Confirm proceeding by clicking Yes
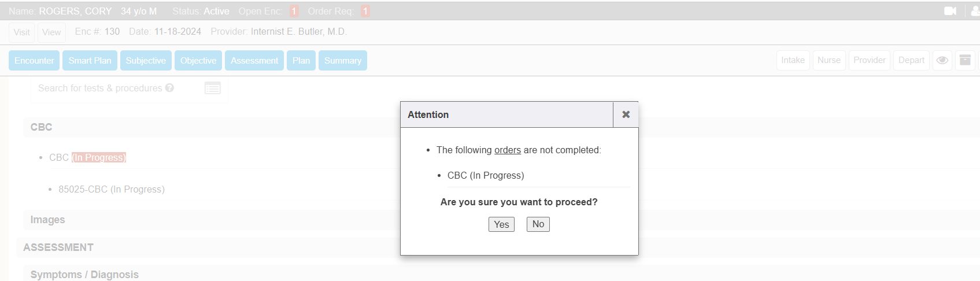The image size is (980, 281). (501, 224)
